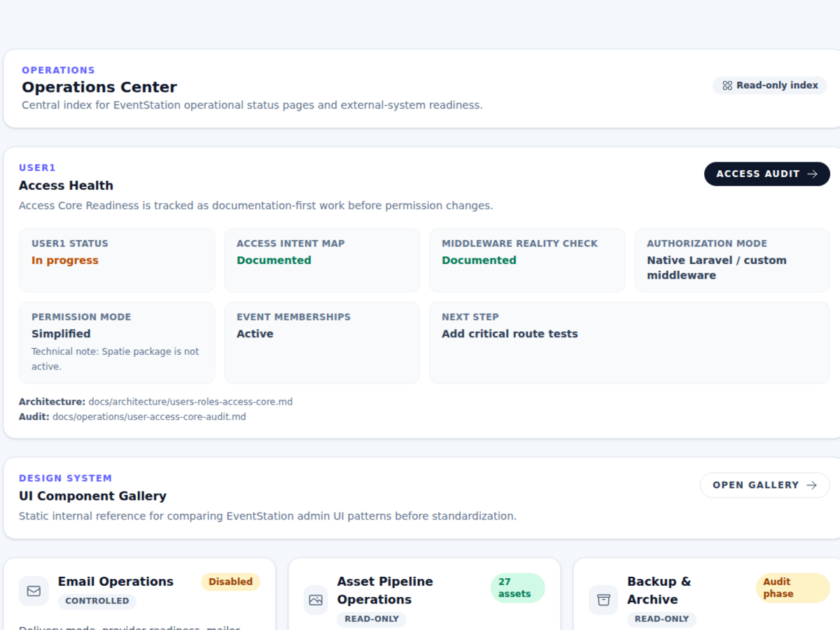
Task: Select the USER1 Status In progress tile
Action: tap(117, 260)
